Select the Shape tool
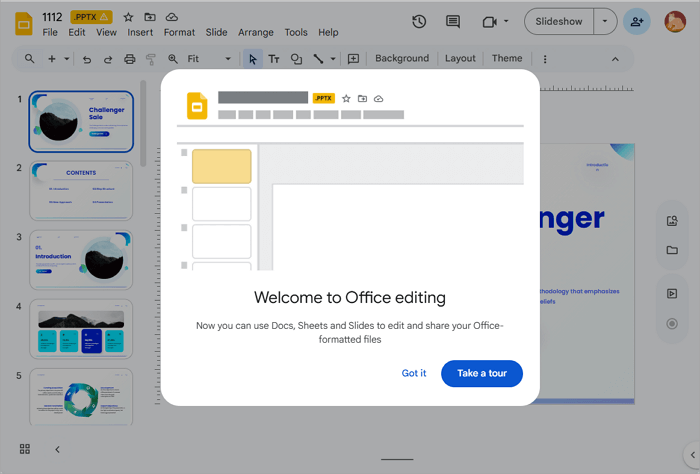The height and width of the screenshot is (474, 700). pos(296,59)
